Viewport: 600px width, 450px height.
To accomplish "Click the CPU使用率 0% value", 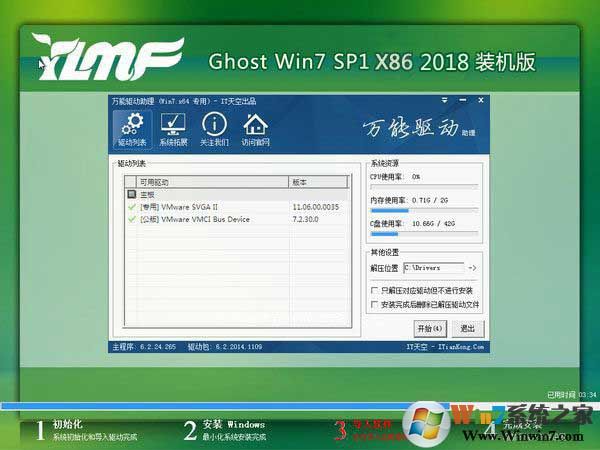I will click(x=416, y=177).
